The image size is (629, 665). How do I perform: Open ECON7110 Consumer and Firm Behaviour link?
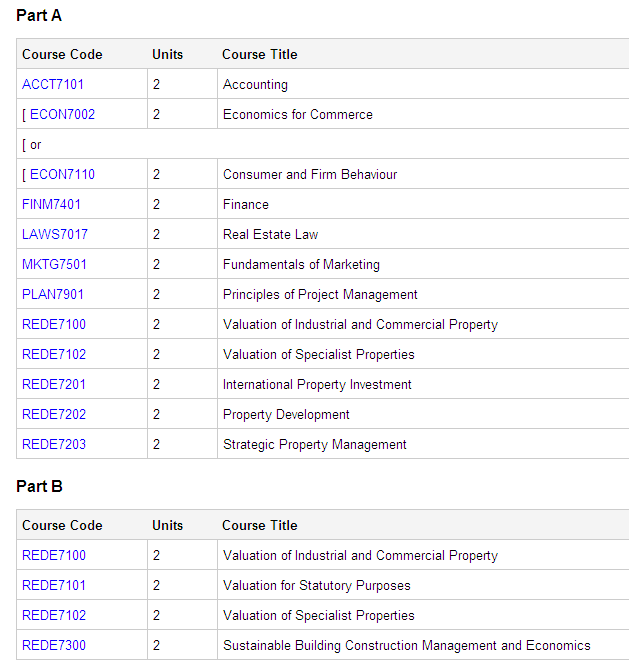point(62,175)
